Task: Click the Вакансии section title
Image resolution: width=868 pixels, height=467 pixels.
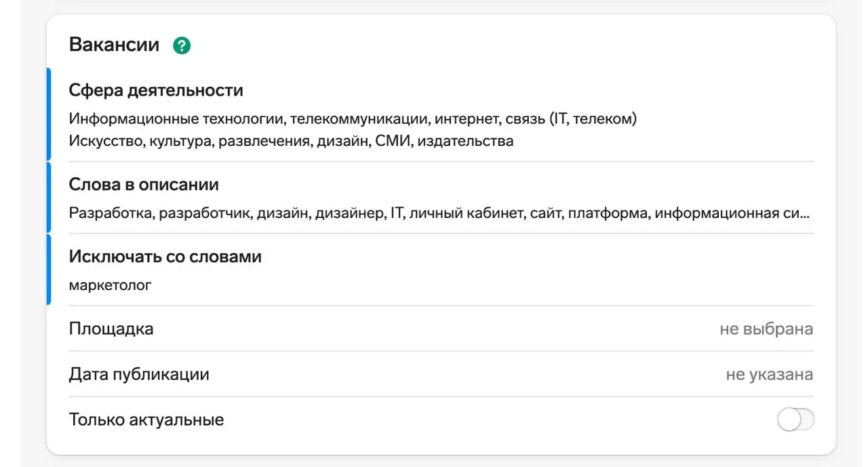Action: point(114,45)
